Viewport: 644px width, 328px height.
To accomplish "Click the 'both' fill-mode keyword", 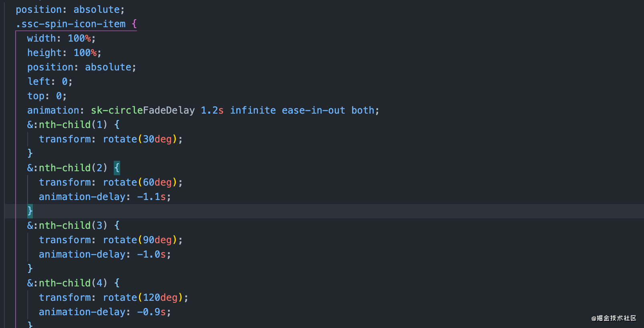I will (363, 110).
